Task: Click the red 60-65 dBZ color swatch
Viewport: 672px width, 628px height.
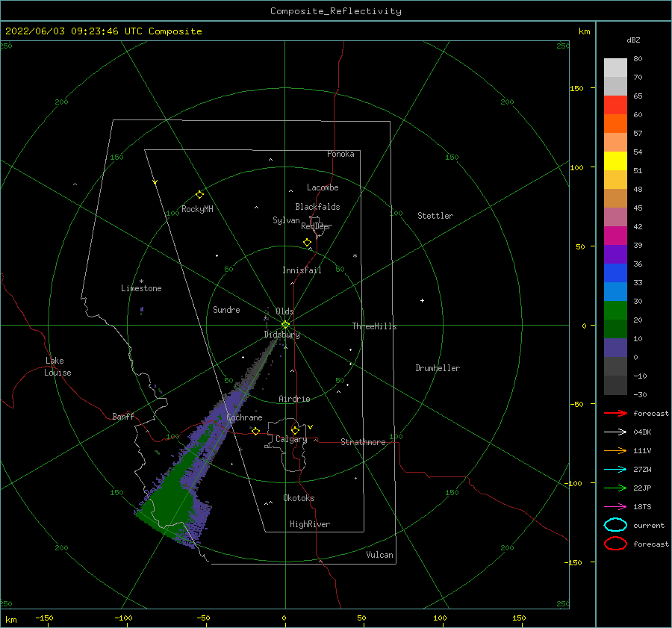Action: [x=615, y=105]
